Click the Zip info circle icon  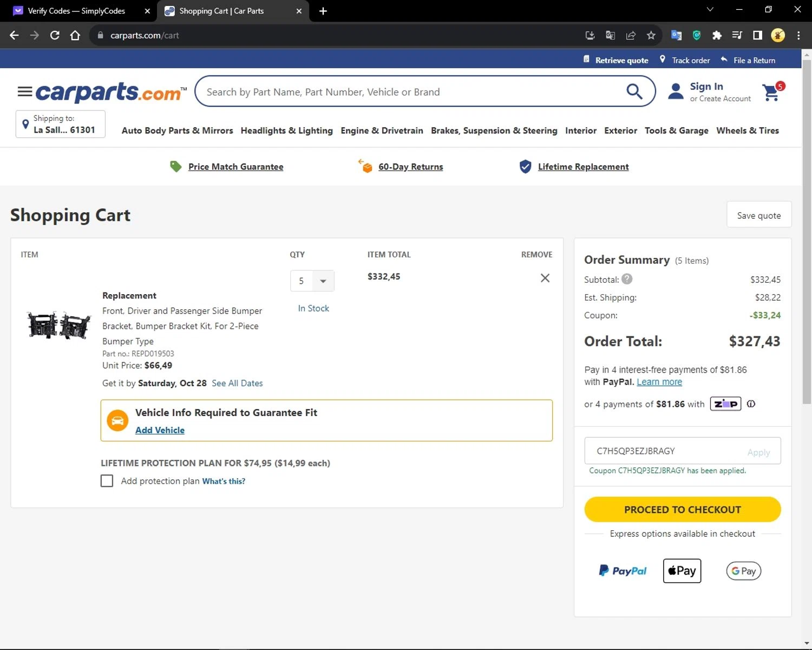(751, 404)
